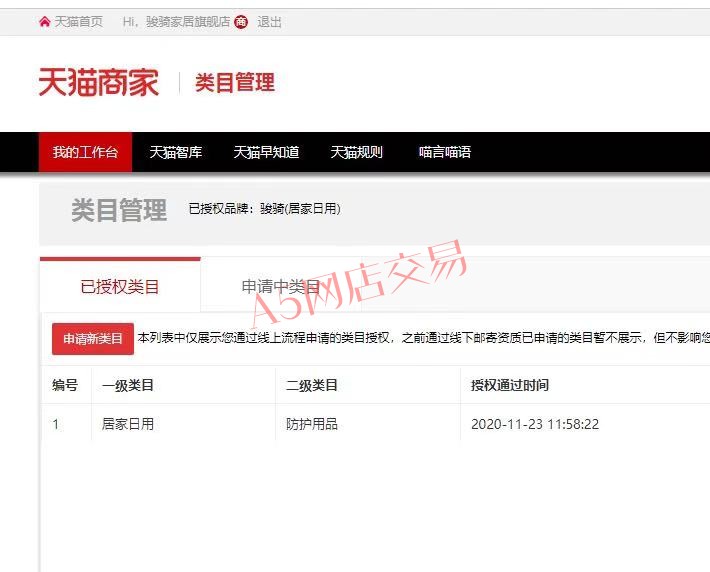Go to 天猫规则 in navigation bar

point(356,152)
